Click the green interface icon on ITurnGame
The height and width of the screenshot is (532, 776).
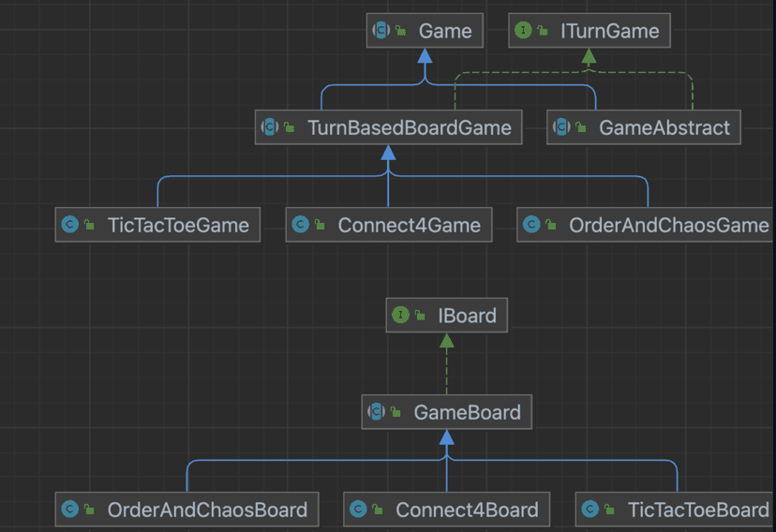click(x=523, y=31)
